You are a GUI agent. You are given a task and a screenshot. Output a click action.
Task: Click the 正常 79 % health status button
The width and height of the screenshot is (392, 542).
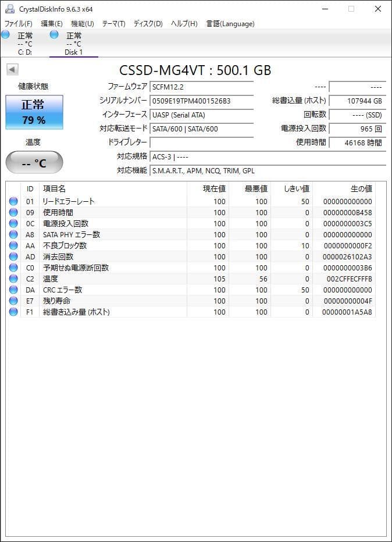pos(34,112)
